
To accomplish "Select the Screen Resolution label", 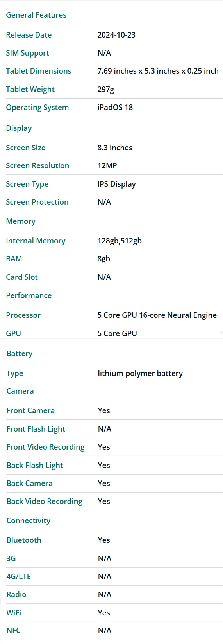I will [x=37, y=165].
